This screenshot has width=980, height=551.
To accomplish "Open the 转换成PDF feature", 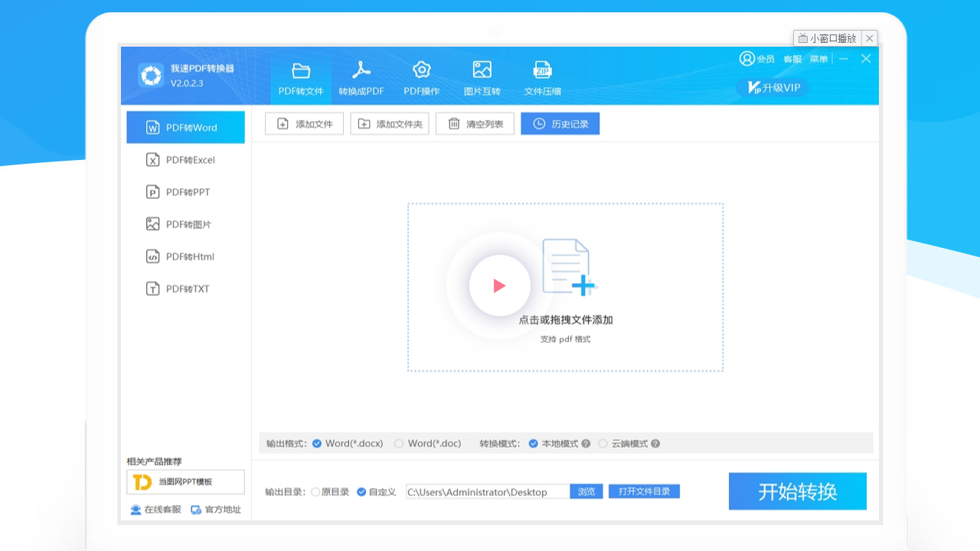I will coord(361,77).
